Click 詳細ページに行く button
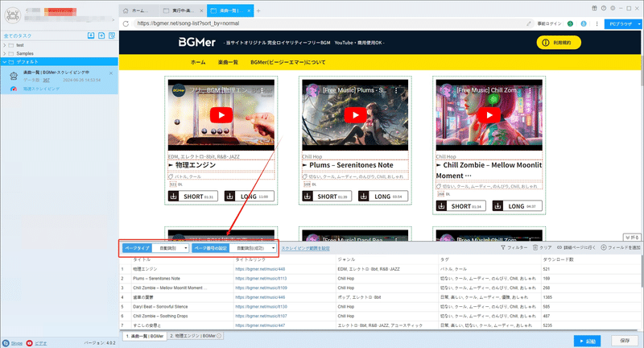This screenshot has height=348, width=644. click(576, 247)
